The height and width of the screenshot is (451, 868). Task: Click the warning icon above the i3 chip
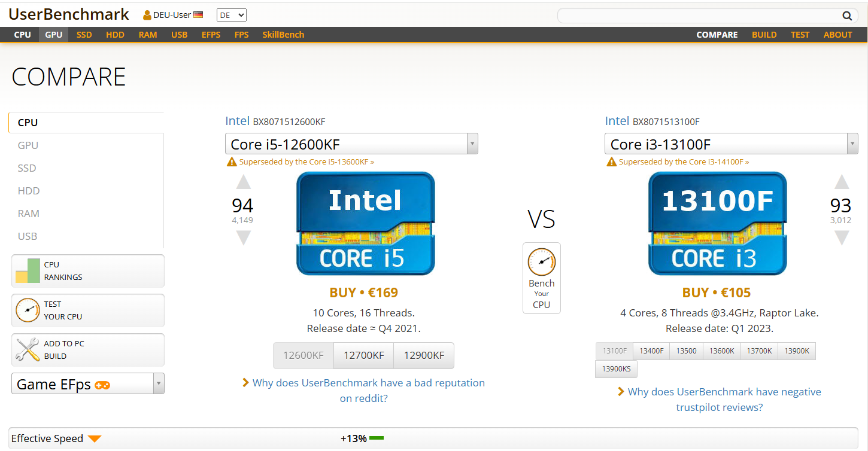[611, 161]
